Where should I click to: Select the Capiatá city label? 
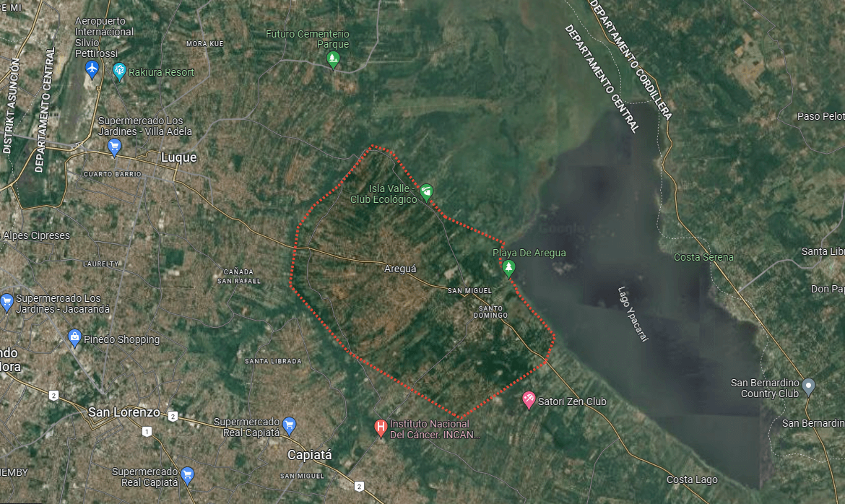click(309, 455)
